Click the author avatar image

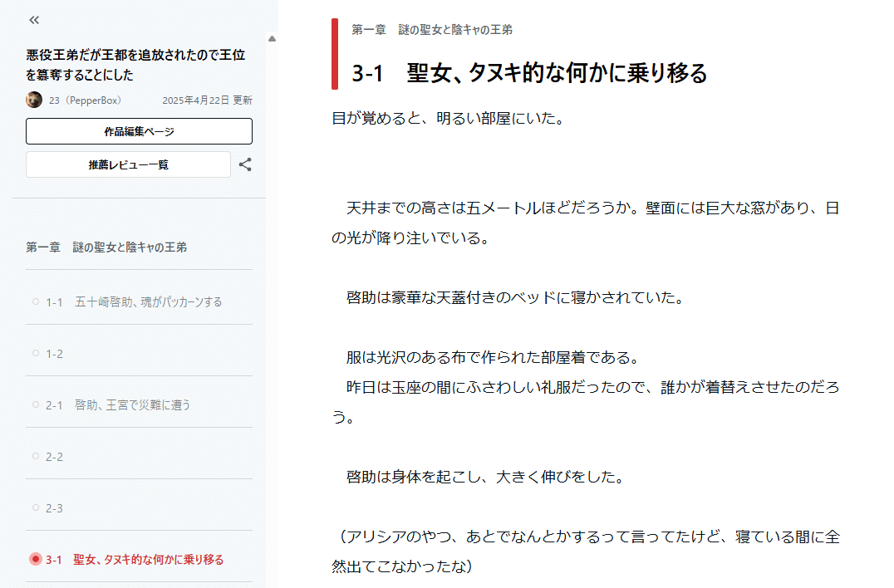(33, 99)
